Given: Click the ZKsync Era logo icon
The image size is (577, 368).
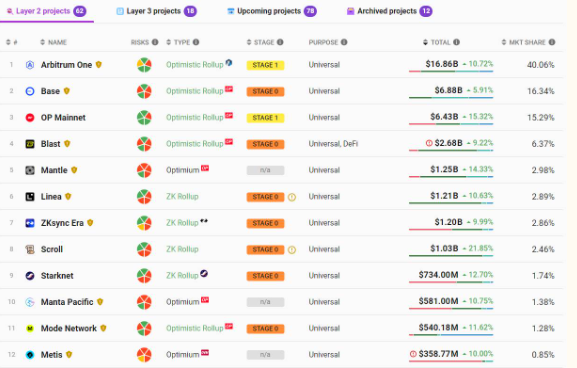Looking at the screenshot, I should click(30, 223).
